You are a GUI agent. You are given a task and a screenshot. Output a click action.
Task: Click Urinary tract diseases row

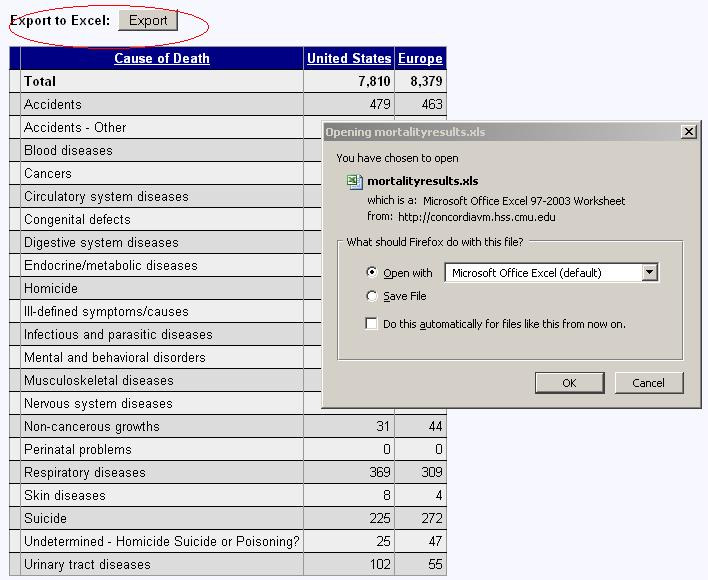tap(87, 565)
